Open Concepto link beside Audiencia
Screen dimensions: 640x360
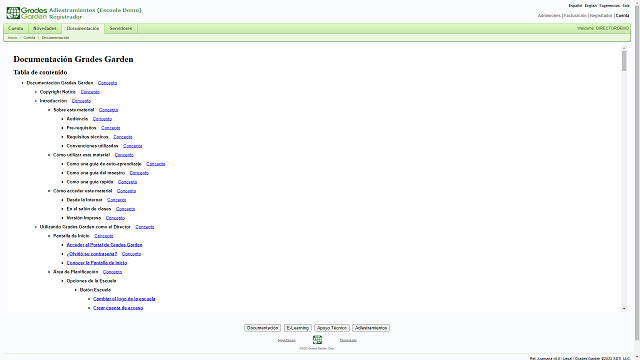(x=102, y=119)
